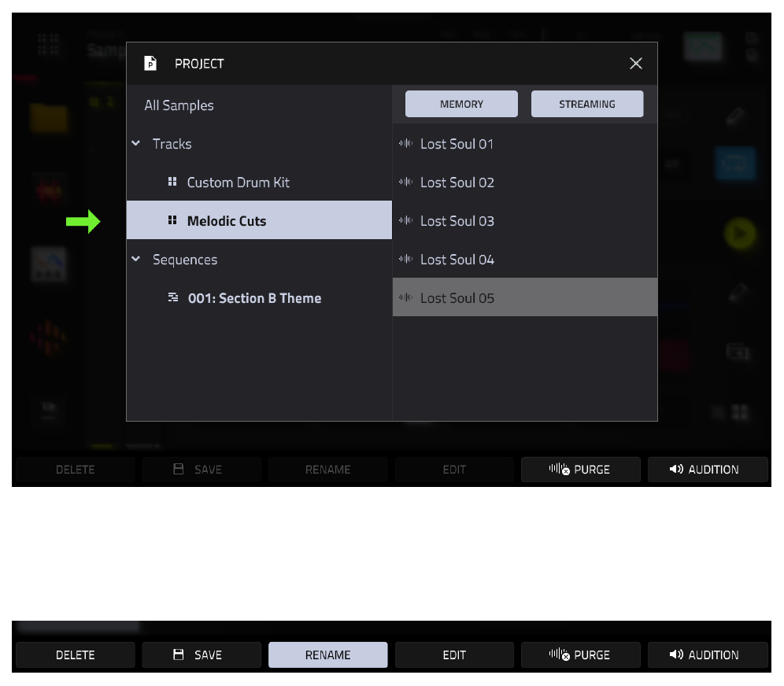Image resolution: width=784 pixels, height=686 pixels.
Task: Click the grid icon beside Melodic Cuts
Action: pos(172,220)
